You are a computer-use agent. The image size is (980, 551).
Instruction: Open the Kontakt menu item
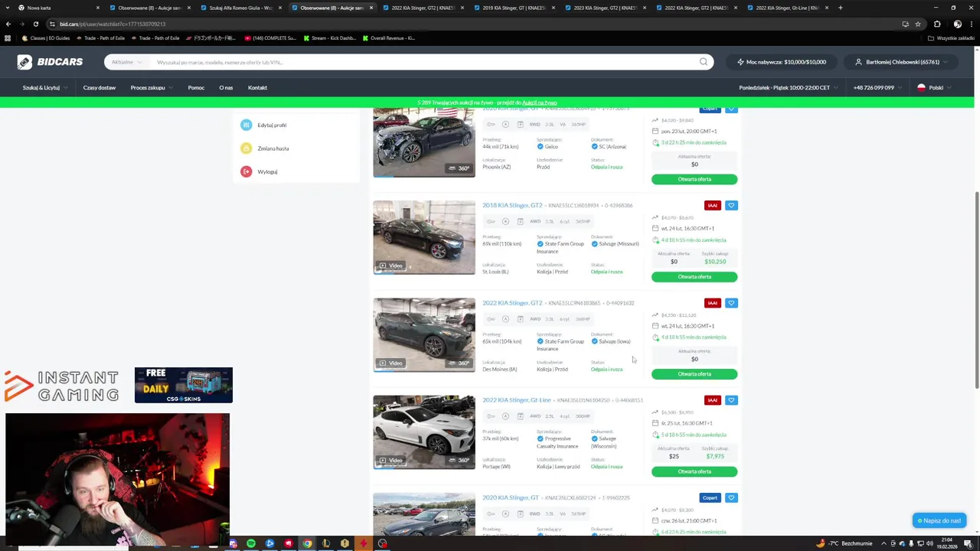pyautogui.click(x=257, y=87)
